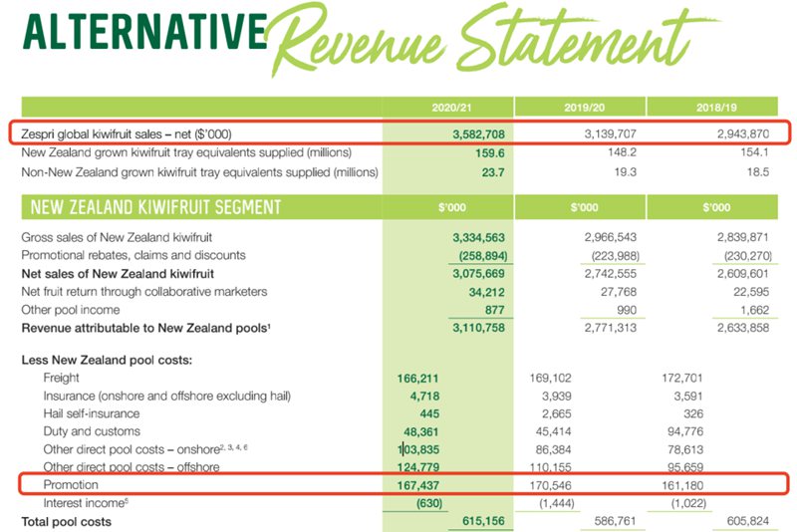Click the "Non-New Zealand grown kiwifruit" row label
Screen dimensions: 797x532
(200, 172)
